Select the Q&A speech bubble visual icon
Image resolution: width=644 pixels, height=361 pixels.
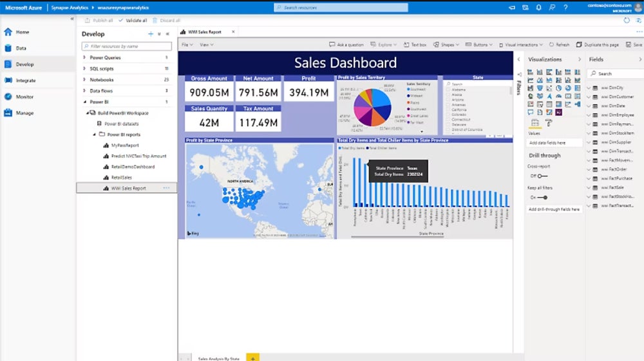pyautogui.click(x=530, y=112)
